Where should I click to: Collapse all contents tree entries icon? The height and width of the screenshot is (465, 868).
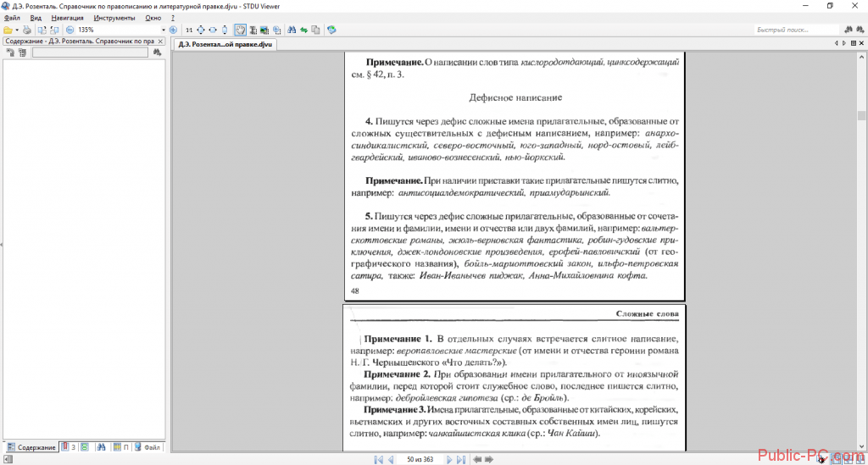[x=10, y=53]
